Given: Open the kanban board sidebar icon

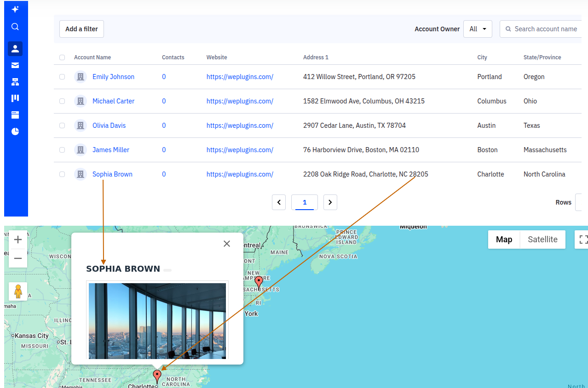Looking at the screenshot, I should click(x=15, y=97).
